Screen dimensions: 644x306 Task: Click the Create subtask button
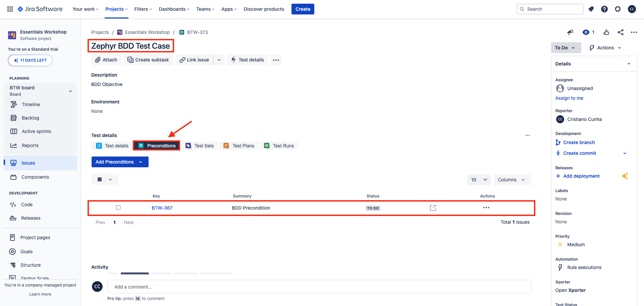[x=148, y=60]
